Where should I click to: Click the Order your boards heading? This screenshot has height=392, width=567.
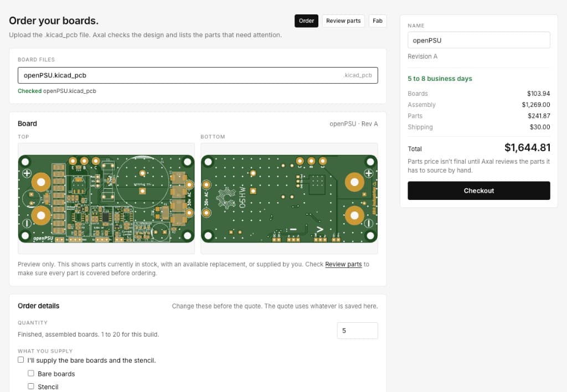54,20
